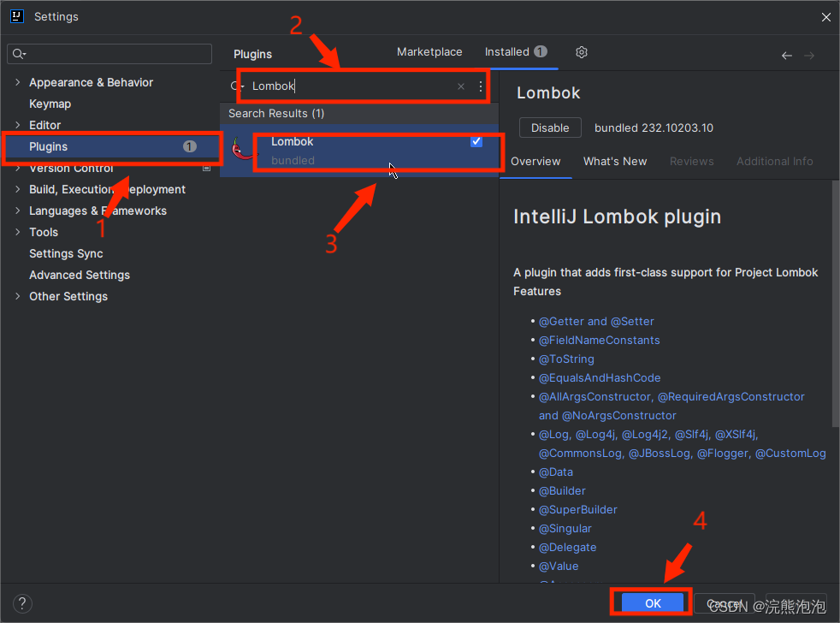The width and height of the screenshot is (840, 623).
Task: Open the @Data feature link
Action: coord(555,472)
